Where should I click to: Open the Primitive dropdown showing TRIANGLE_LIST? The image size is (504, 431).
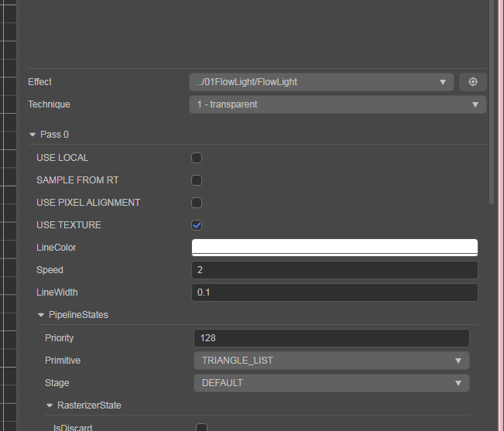[331, 361]
